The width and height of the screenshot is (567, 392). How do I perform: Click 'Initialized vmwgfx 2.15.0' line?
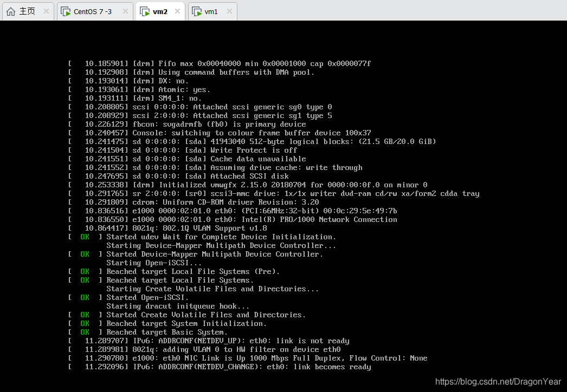pos(248,185)
